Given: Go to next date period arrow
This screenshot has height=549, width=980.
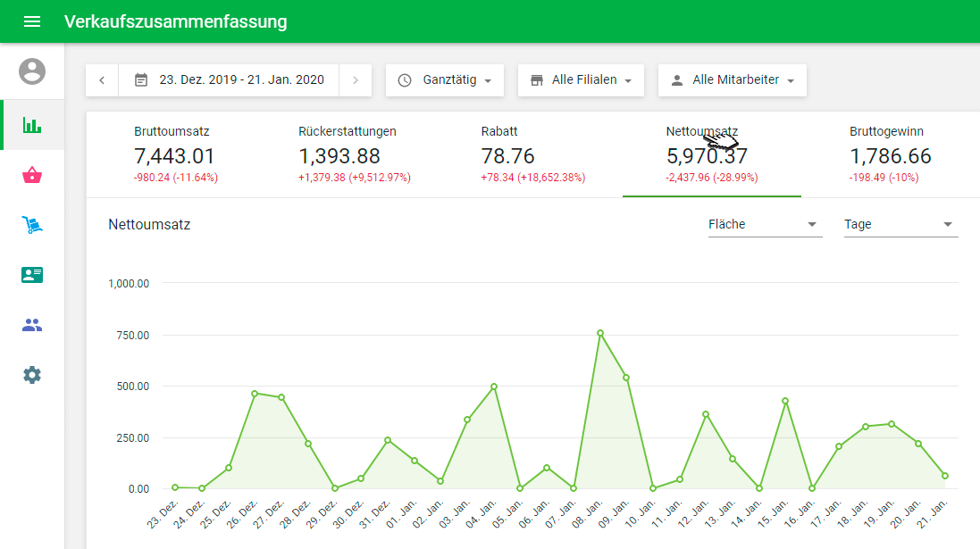Looking at the screenshot, I should pos(356,80).
